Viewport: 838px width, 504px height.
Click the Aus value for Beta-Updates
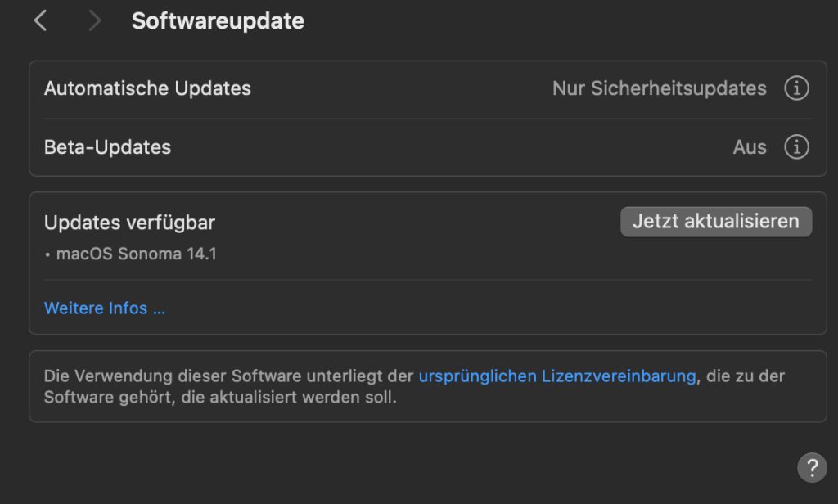750,147
